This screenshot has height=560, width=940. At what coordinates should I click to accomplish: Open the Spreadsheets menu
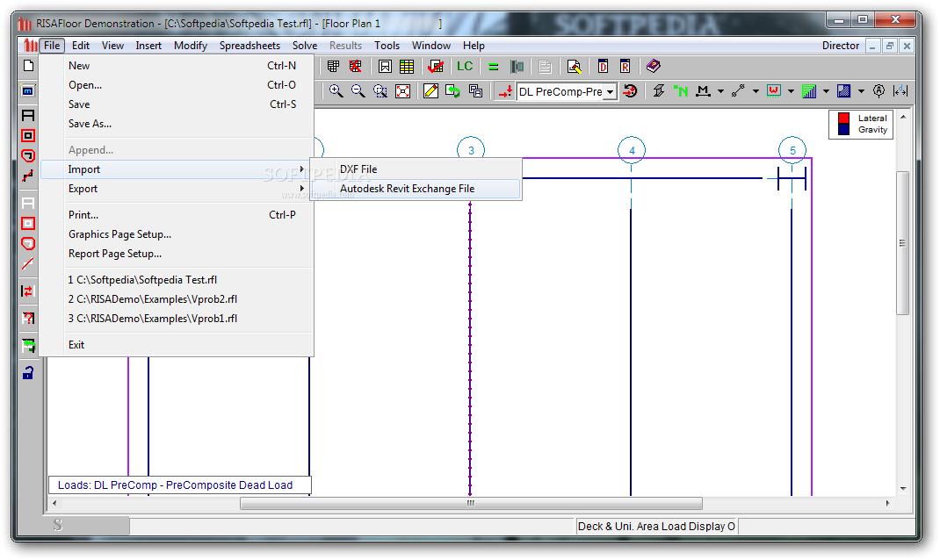click(249, 46)
